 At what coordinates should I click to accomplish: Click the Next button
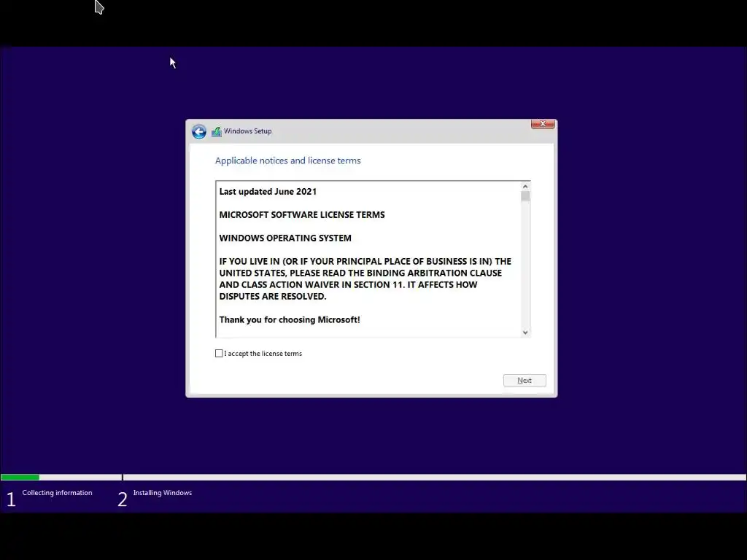525,381
